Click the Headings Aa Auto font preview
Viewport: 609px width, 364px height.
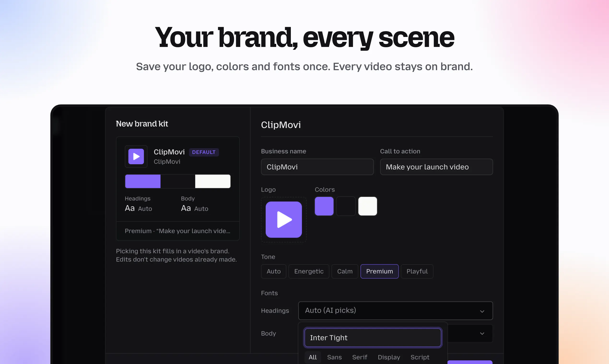click(139, 208)
